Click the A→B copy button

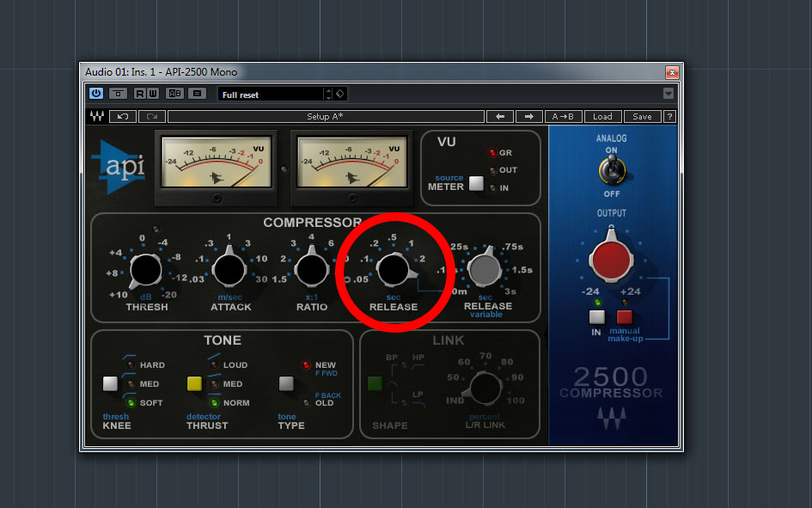(564, 117)
